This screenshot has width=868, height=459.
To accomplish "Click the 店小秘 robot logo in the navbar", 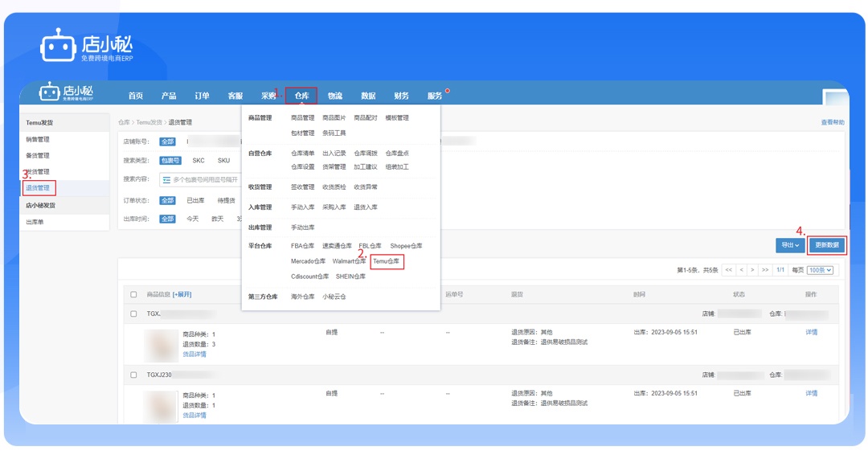I will click(66, 92).
